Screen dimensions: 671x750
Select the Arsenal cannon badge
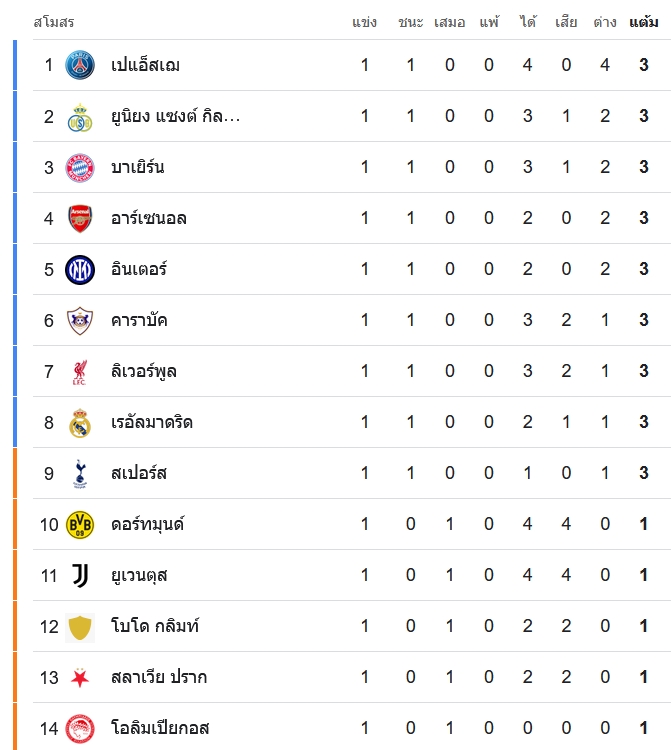point(80,219)
